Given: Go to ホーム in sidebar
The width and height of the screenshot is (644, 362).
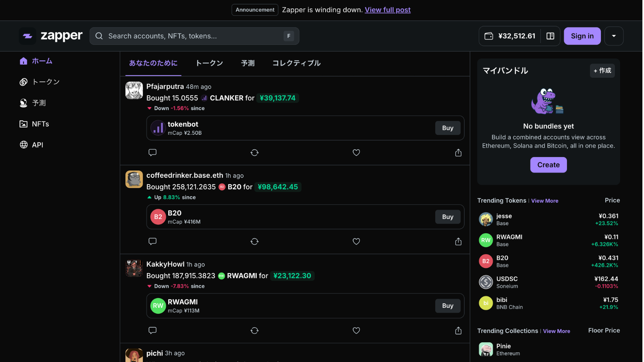Looking at the screenshot, I should tap(36, 61).
